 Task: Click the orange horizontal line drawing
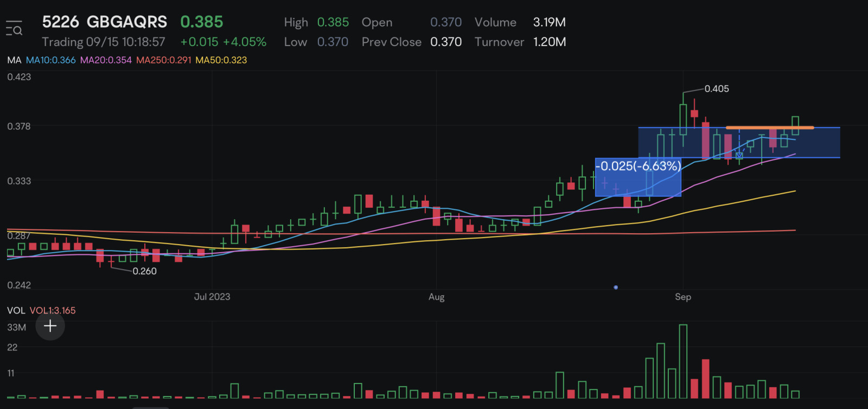tap(770, 127)
